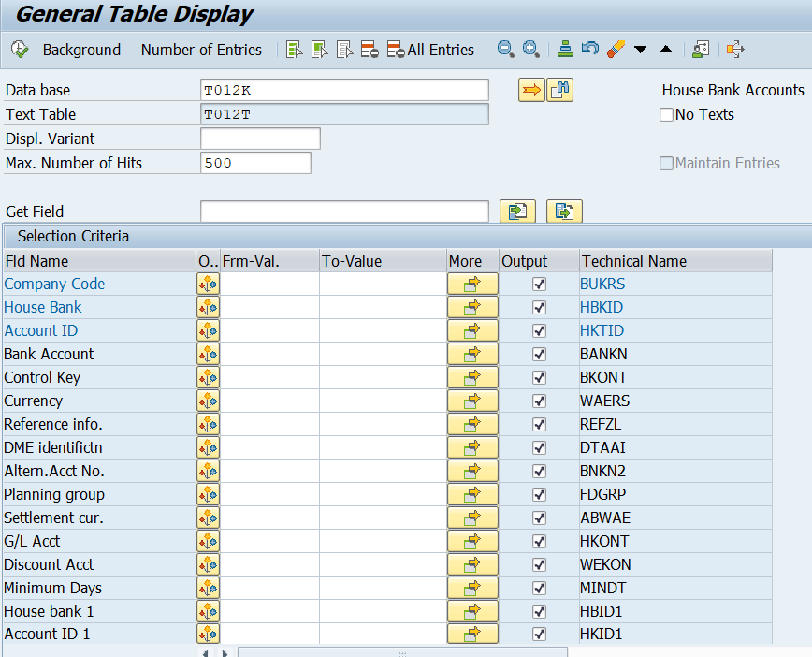
Task: Enable the No Texts checkbox
Action: [x=666, y=114]
